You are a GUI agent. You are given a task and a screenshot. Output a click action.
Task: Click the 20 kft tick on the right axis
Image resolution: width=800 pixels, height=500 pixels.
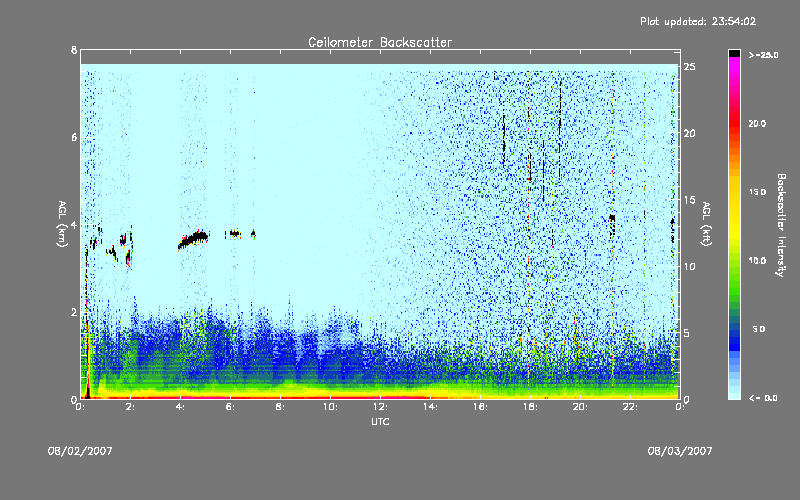[x=689, y=133]
